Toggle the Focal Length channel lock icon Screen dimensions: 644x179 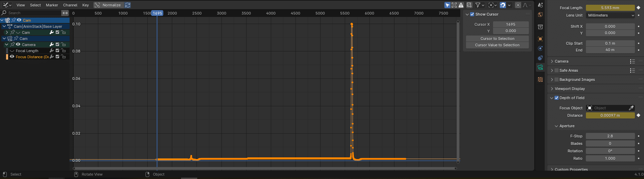click(x=63, y=51)
